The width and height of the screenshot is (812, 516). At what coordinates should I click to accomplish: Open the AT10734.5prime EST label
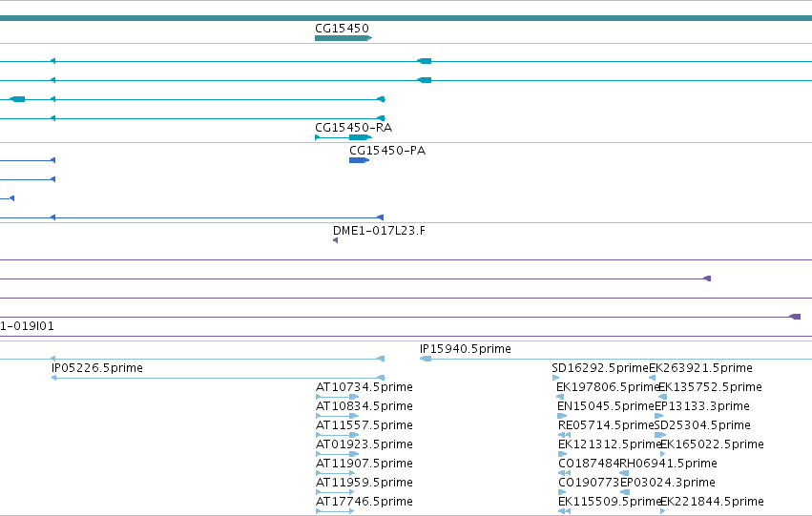click(x=364, y=387)
